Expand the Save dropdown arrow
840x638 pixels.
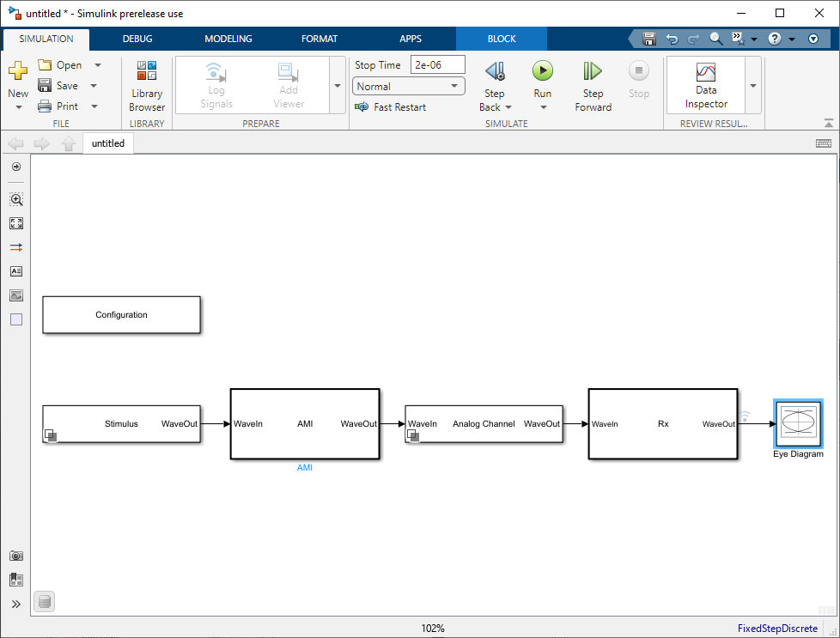(x=94, y=86)
